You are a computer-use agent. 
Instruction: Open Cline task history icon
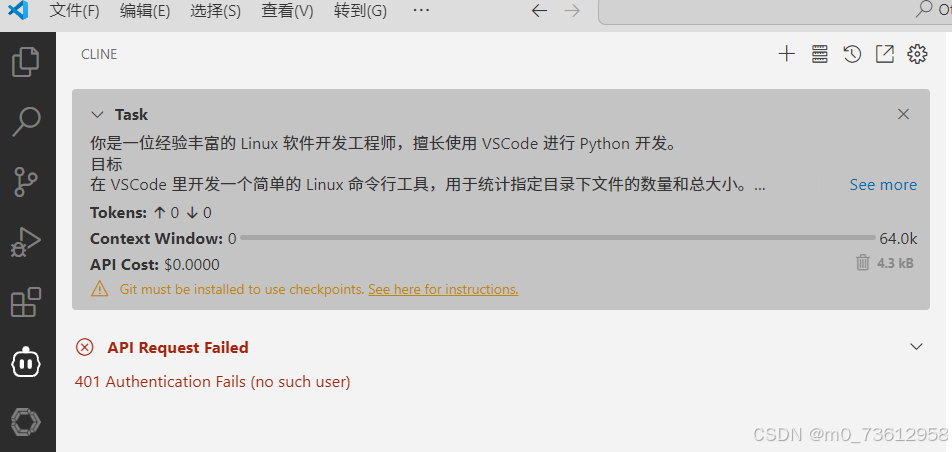coord(852,54)
